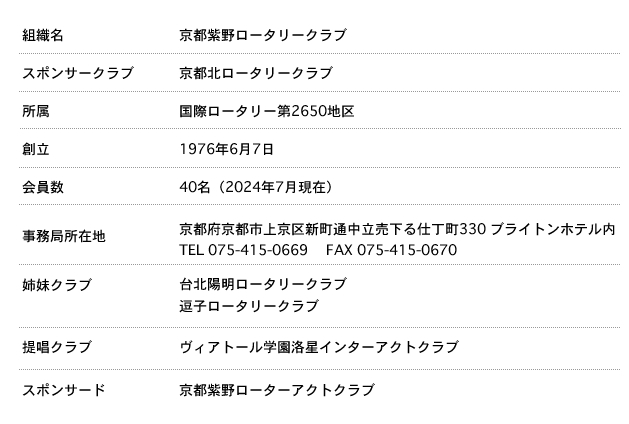Open the 京都北ロータリークラブ text

(x=256, y=73)
